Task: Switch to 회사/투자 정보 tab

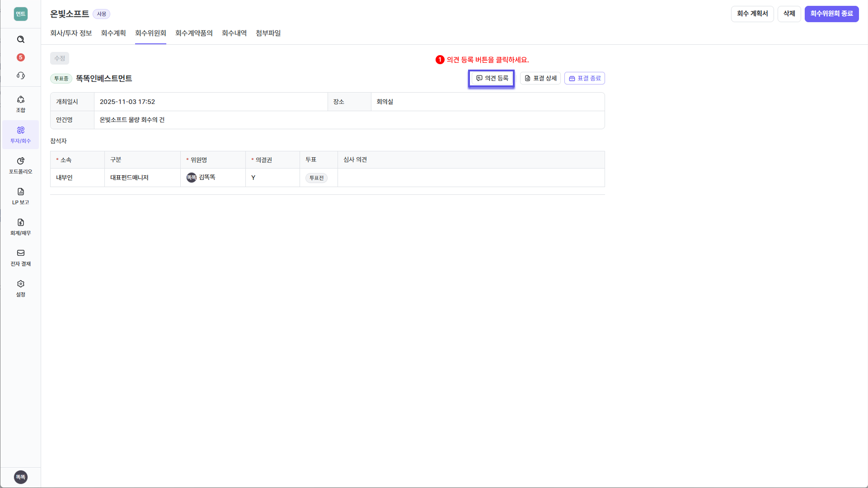Action: point(71,33)
